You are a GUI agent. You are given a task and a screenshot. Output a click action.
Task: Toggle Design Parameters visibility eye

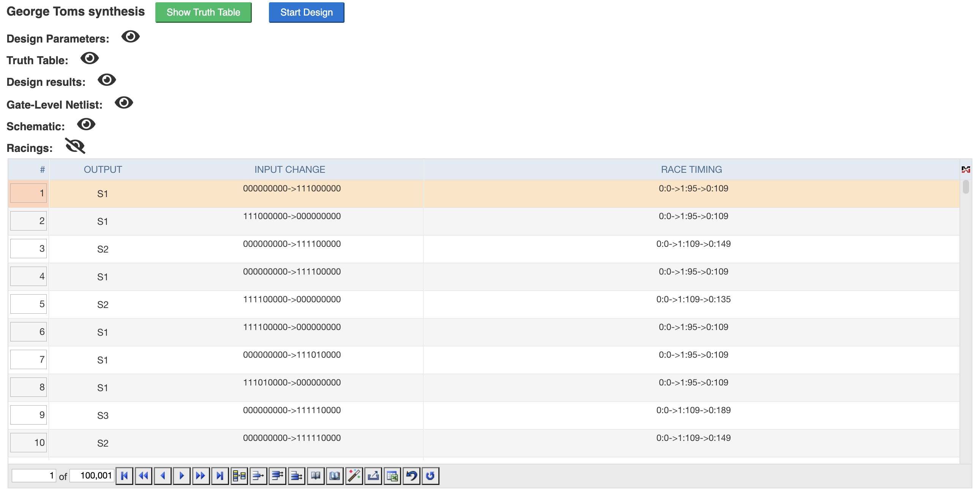point(131,37)
